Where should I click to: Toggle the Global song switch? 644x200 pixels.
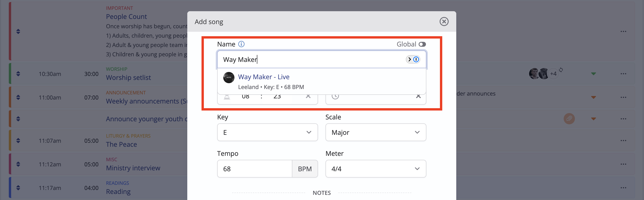(422, 44)
